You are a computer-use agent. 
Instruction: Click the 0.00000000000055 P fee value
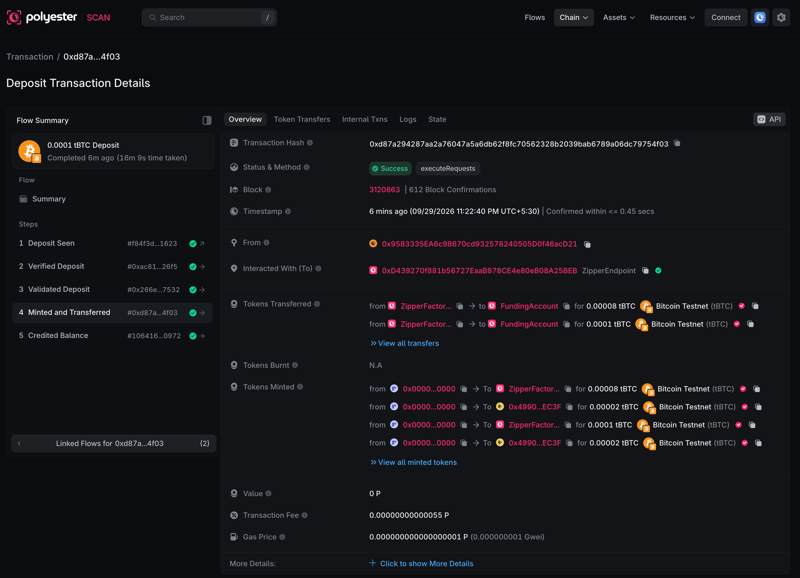coord(409,515)
